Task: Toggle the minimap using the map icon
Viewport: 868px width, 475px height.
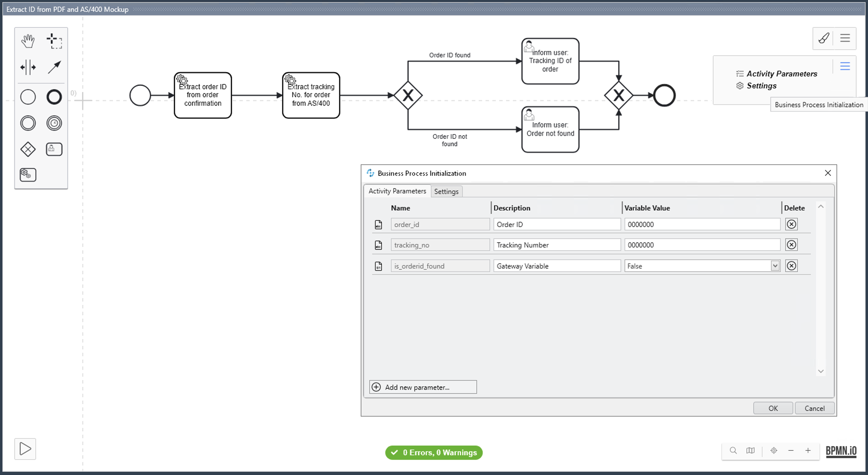Action: pos(750,451)
